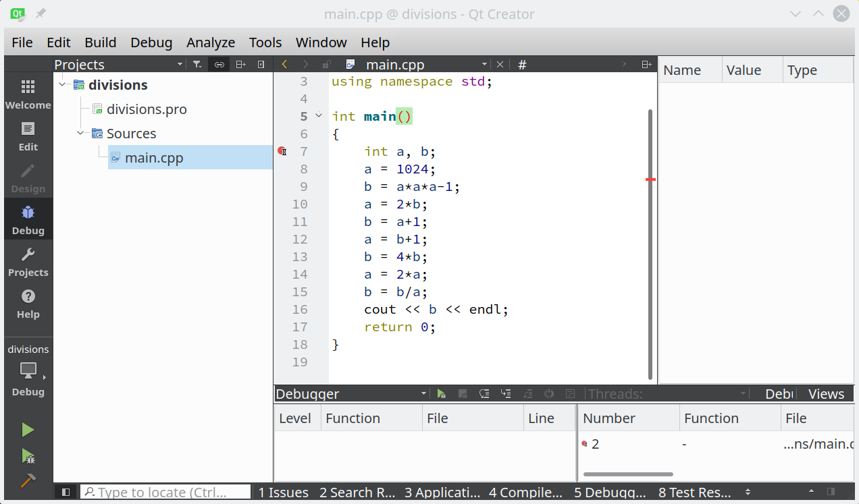Click Step Out in debugger toolbar
Image resolution: width=859 pixels, height=504 pixels.
click(527, 394)
